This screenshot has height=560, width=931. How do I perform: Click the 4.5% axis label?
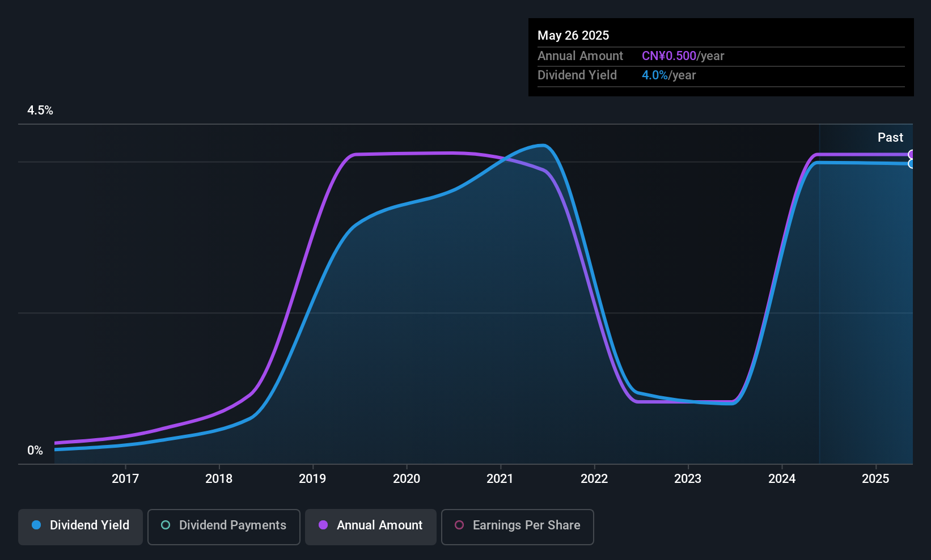(40, 111)
